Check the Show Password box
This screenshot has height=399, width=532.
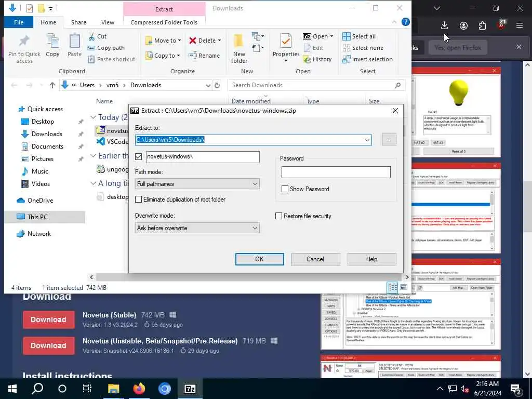coord(285,189)
